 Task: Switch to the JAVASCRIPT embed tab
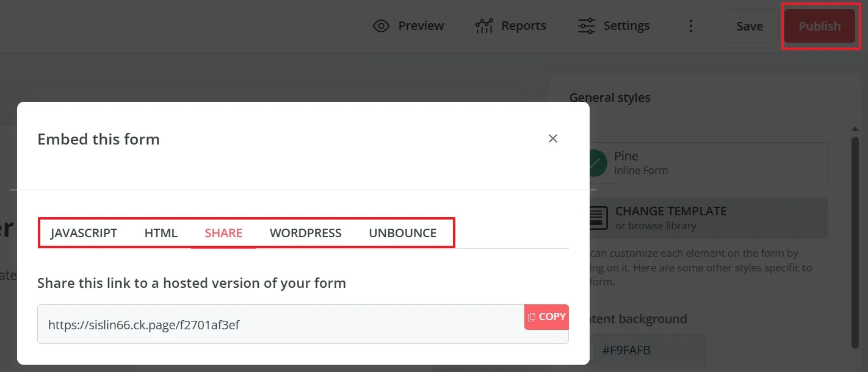click(x=84, y=233)
